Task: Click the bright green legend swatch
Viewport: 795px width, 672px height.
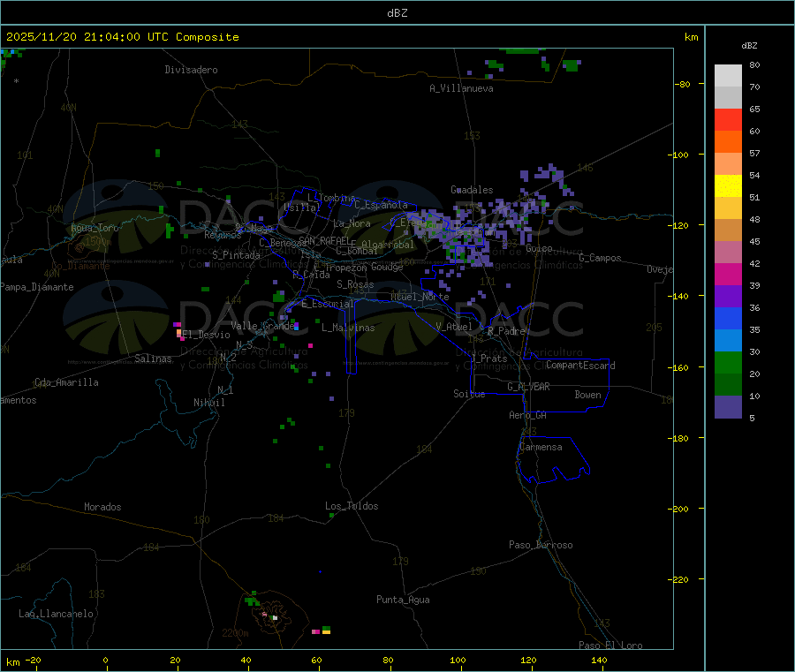Action: (x=728, y=362)
